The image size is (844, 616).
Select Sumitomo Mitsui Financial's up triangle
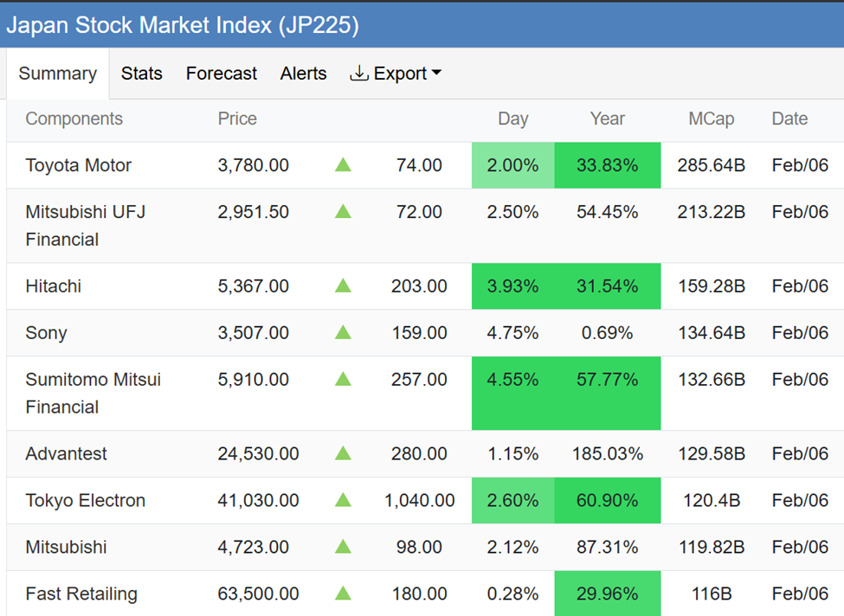coord(342,379)
